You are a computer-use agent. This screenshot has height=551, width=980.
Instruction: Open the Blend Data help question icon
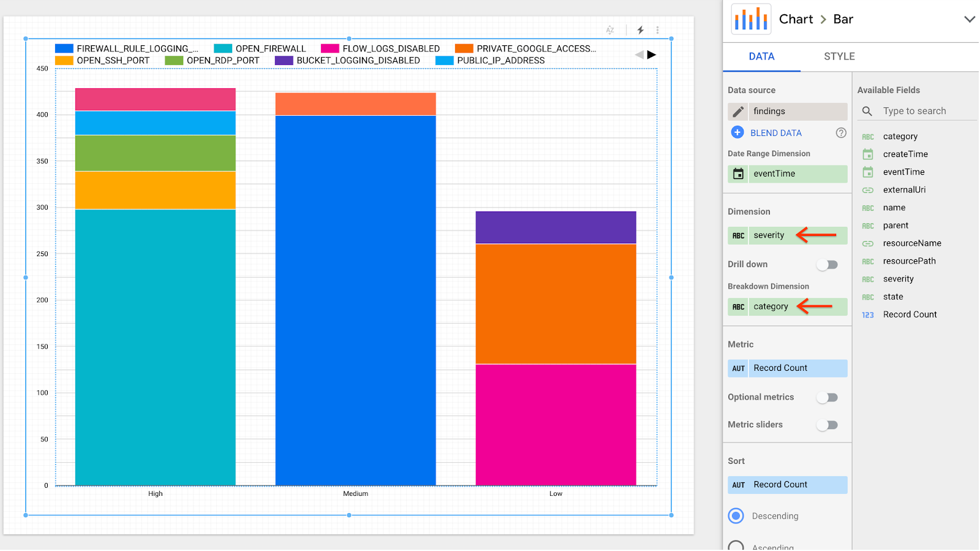(x=841, y=133)
